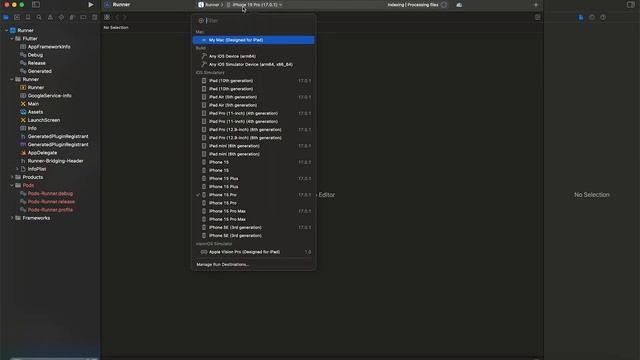
Task: Select the Info plist file
Action: (x=32, y=128)
